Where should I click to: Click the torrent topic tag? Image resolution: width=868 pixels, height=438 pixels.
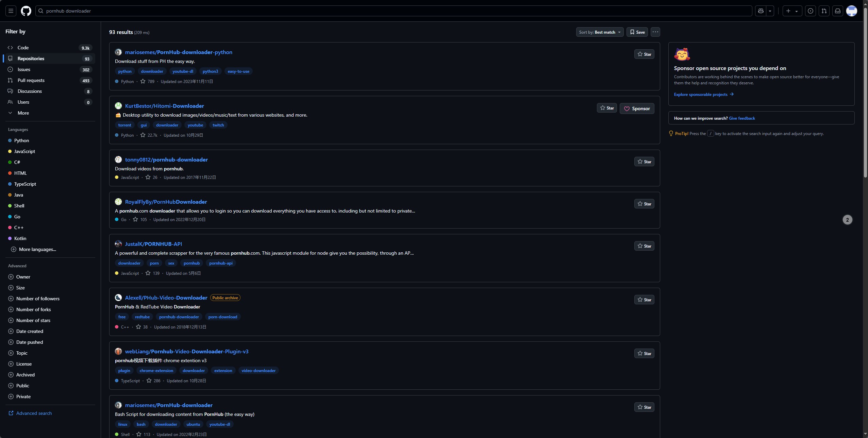125,125
